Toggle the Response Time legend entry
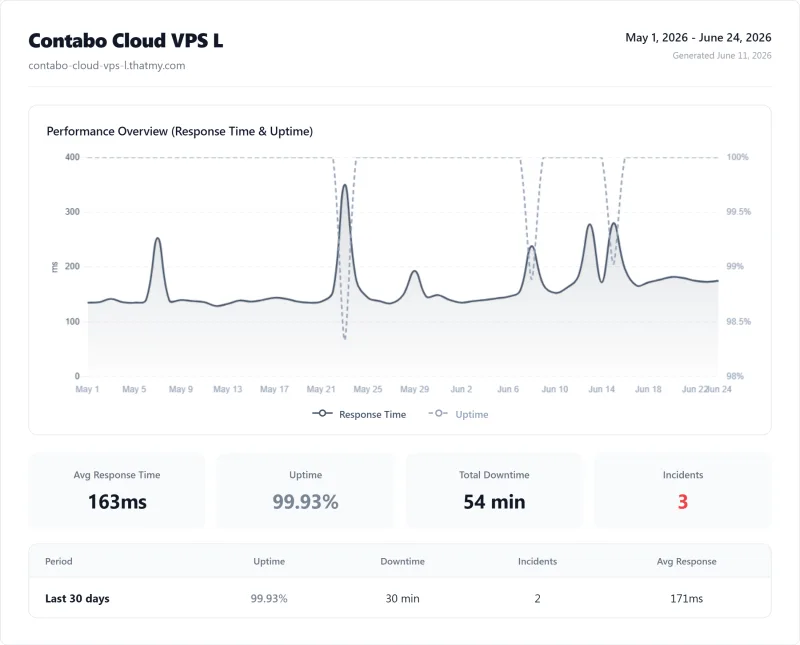The height and width of the screenshot is (645, 800). [359, 414]
